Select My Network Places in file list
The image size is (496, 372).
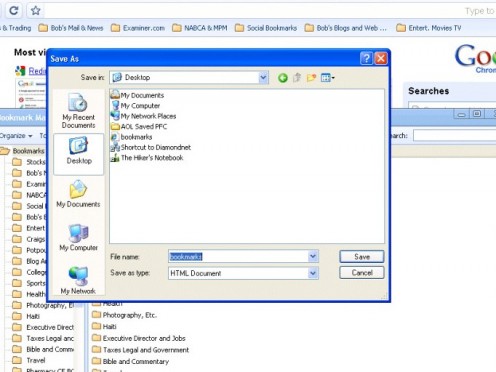point(144,116)
